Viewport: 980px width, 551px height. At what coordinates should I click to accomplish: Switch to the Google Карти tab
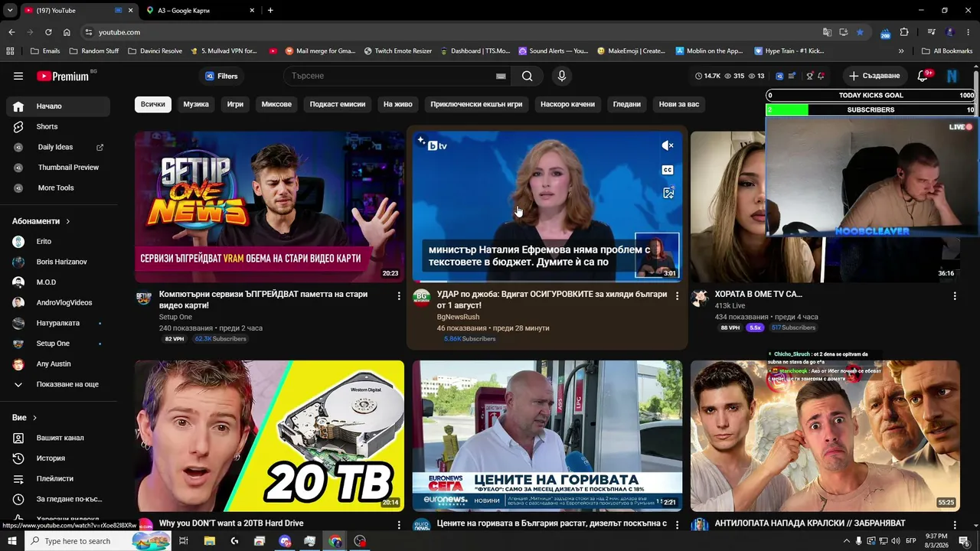[x=201, y=11]
